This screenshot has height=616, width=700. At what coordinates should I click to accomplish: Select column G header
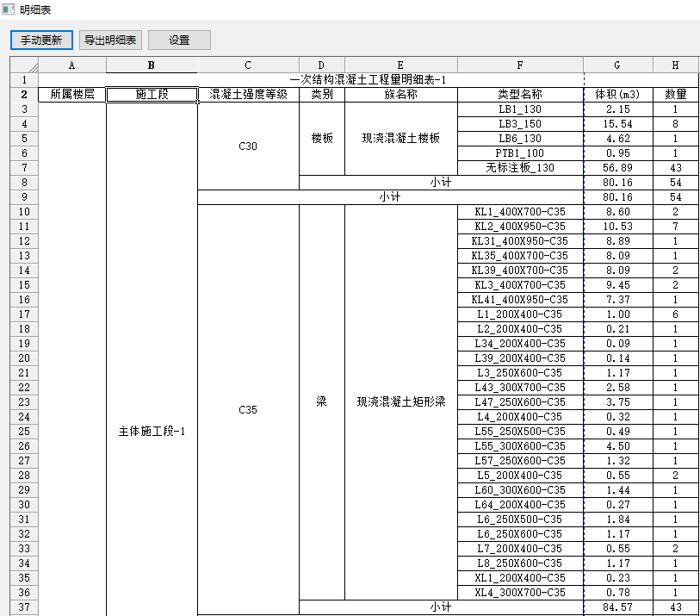point(618,65)
